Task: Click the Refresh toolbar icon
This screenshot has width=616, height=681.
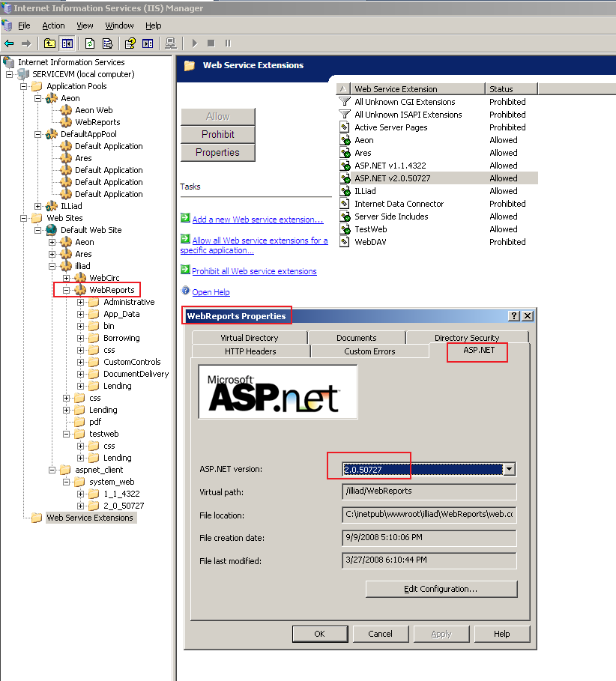Action: 90,43
